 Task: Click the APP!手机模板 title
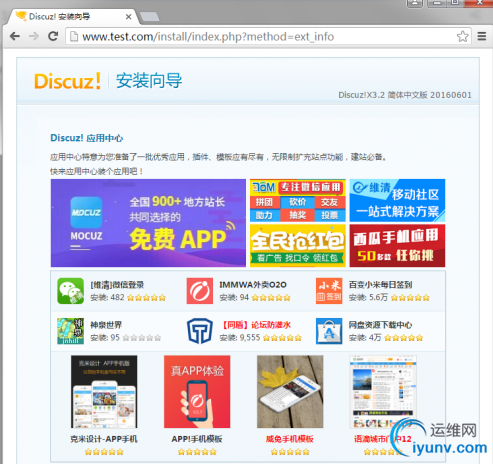pyautogui.click(x=197, y=439)
